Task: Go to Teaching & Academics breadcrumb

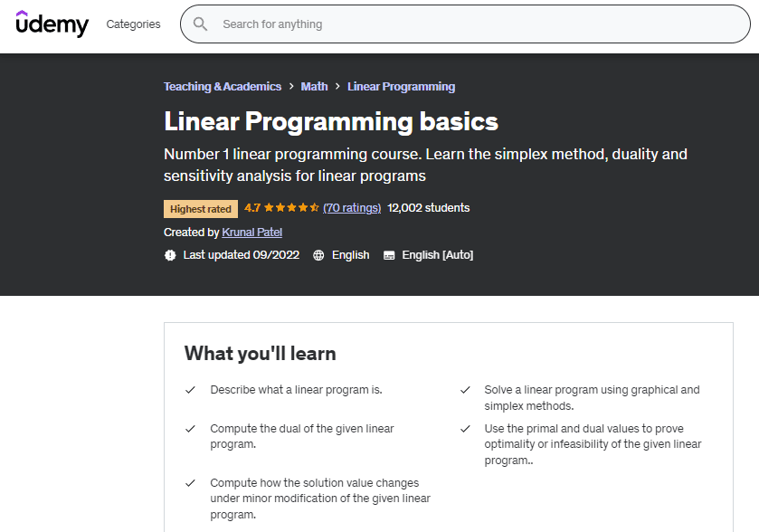Action: point(223,87)
